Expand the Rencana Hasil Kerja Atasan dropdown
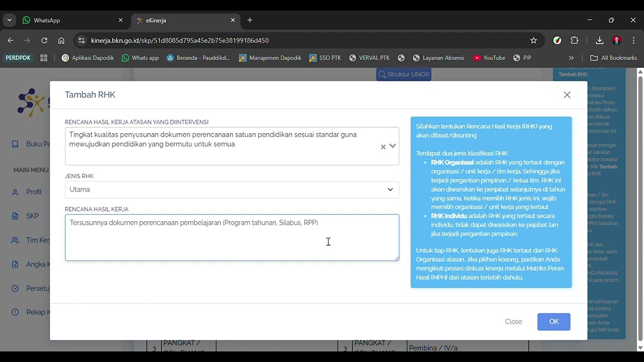 click(392, 146)
